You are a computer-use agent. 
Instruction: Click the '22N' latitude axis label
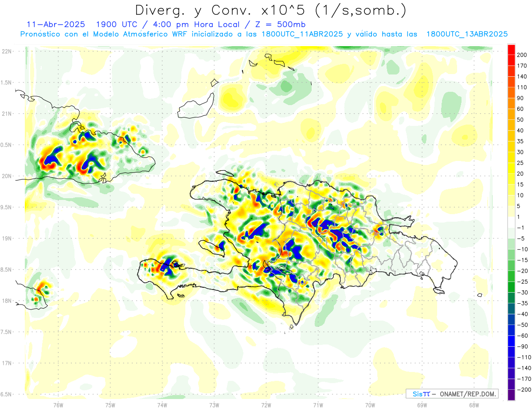pyautogui.click(x=6, y=51)
